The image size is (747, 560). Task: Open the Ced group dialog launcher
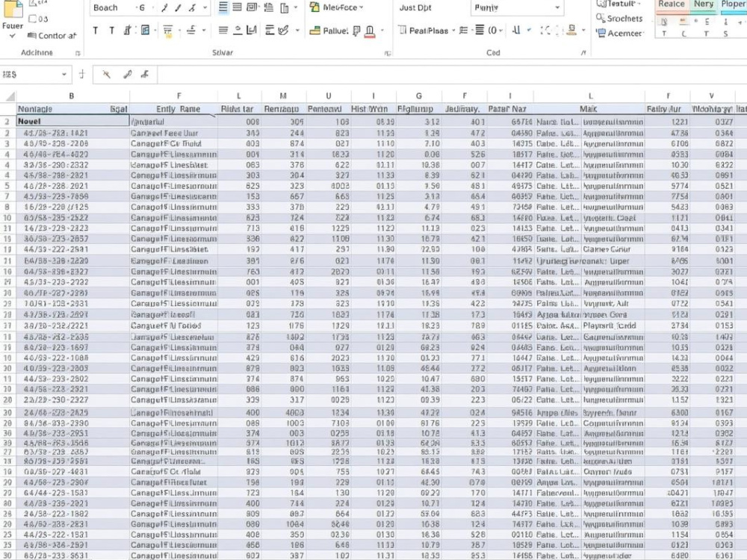(583, 53)
